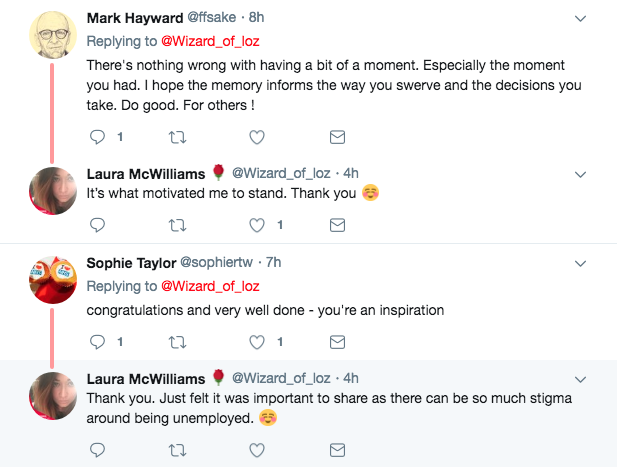Share Sophie Taylor's tweet via direct message
The image size is (617, 467).
[x=337, y=342]
